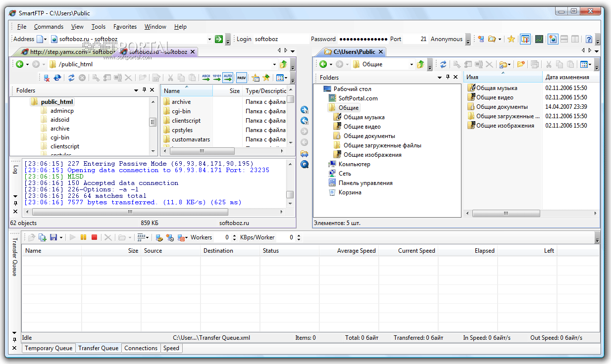
Task: Click the disconnect icon with red X in the remote toolbar
Action: [47, 78]
